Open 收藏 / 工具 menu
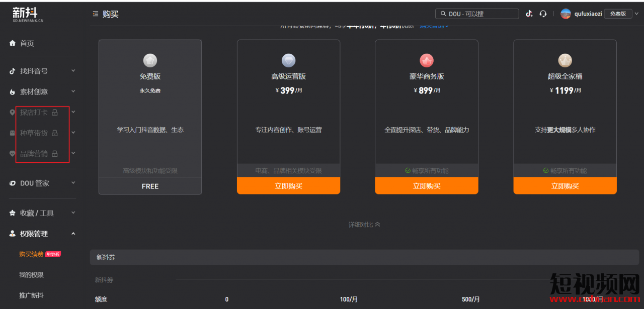Image resolution: width=644 pixels, height=309 pixels. click(x=37, y=213)
